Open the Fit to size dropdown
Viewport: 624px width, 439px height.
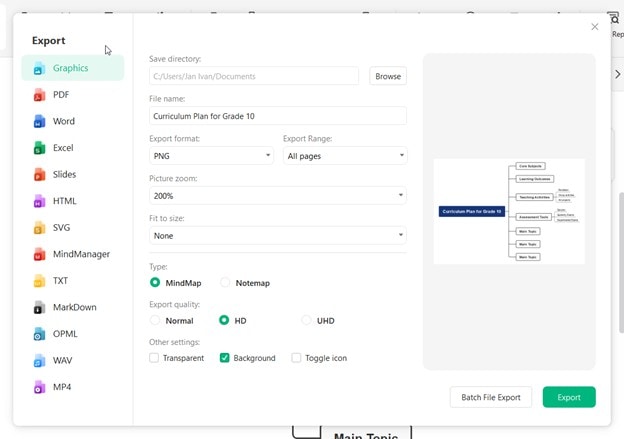click(x=278, y=235)
